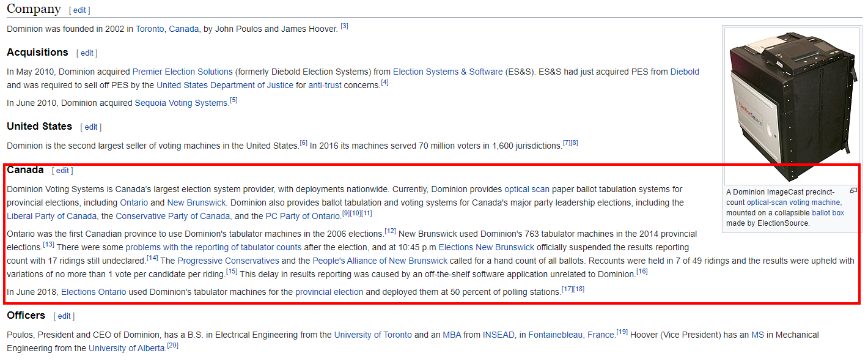This screenshot has height=364, width=868.
Task: Open the University of Alberta link
Action: coord(127,348)
